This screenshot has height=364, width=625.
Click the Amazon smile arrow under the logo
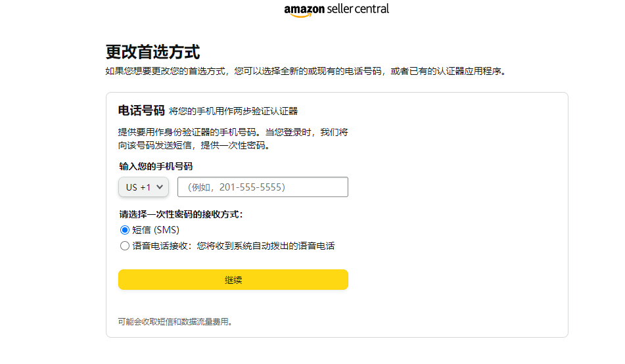300,15
